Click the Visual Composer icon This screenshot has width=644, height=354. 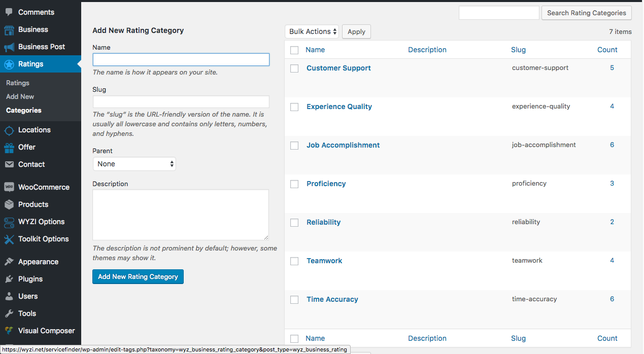click(9, 331)
